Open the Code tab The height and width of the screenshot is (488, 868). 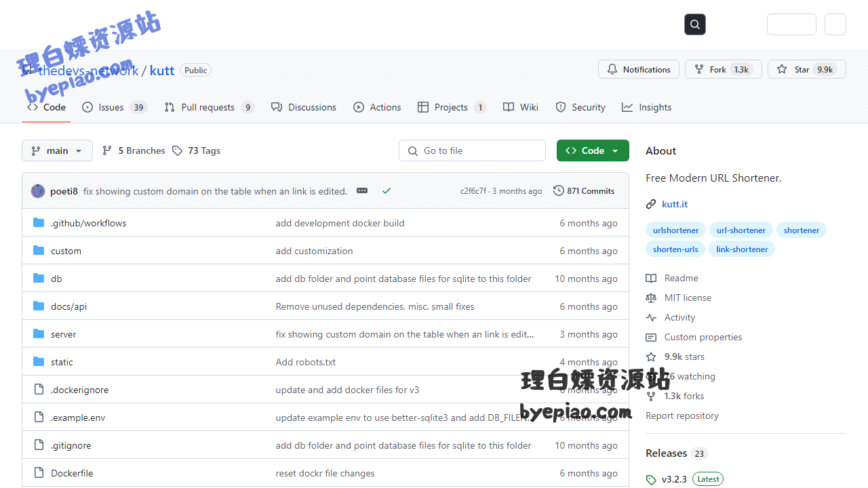[46, 107]
